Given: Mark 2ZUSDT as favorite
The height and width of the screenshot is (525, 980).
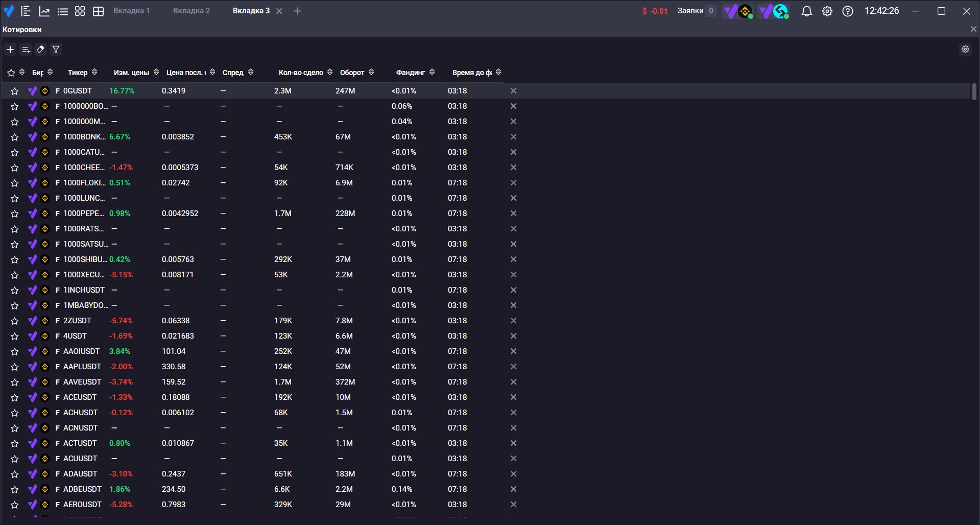Looking at the screenshot, I should click(14, 321).
